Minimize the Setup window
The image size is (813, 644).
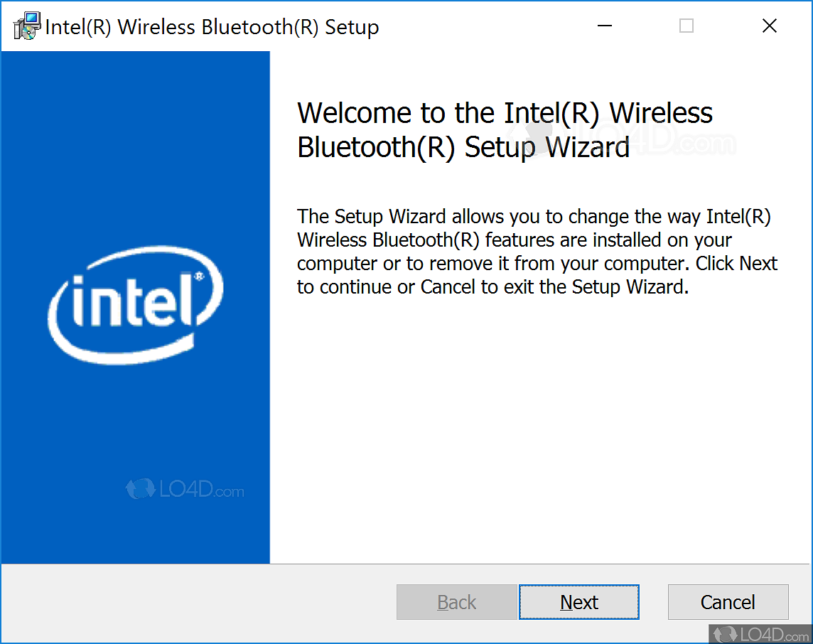[x=605, y=26]
